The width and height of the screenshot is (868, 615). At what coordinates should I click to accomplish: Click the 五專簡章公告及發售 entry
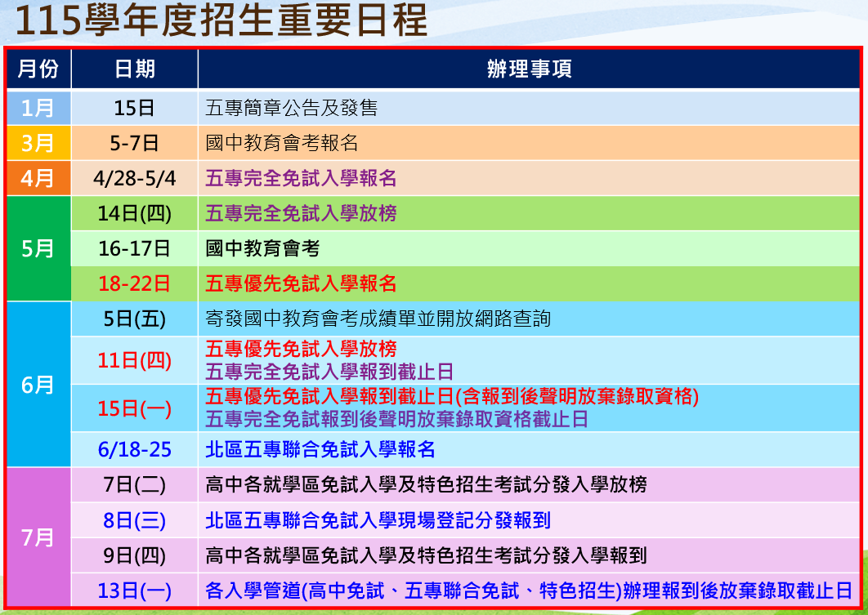[x=291, y=108]
